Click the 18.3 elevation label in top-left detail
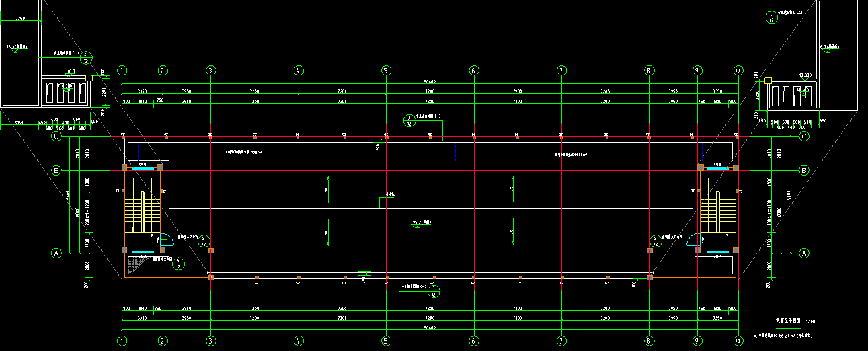This screenshot has width=868, height=351. [16, 47]
